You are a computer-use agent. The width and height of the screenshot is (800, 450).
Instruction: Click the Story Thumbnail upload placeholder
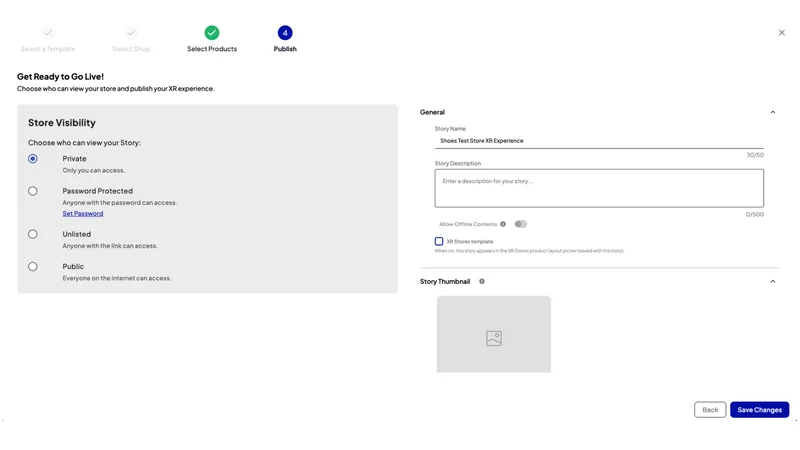click(494, 334)
